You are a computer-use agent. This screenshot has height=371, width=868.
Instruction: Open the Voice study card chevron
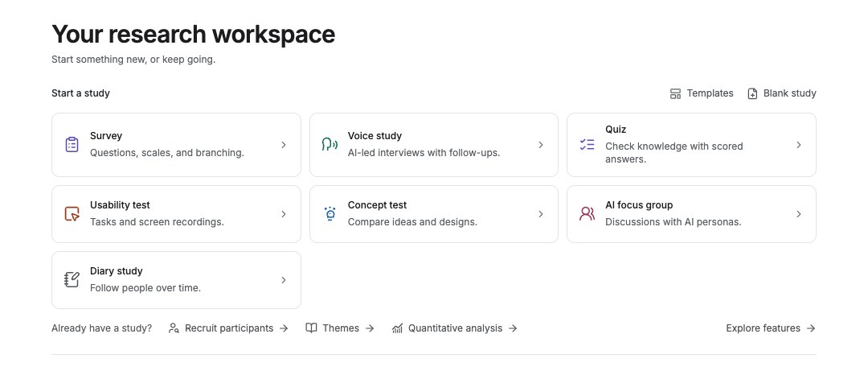(541, 145)
